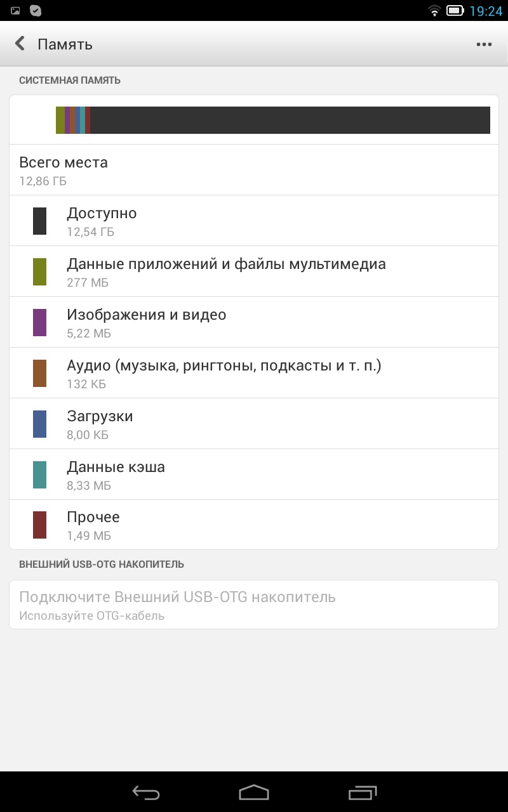Select the Аудио storage entry

coord(254,373)
